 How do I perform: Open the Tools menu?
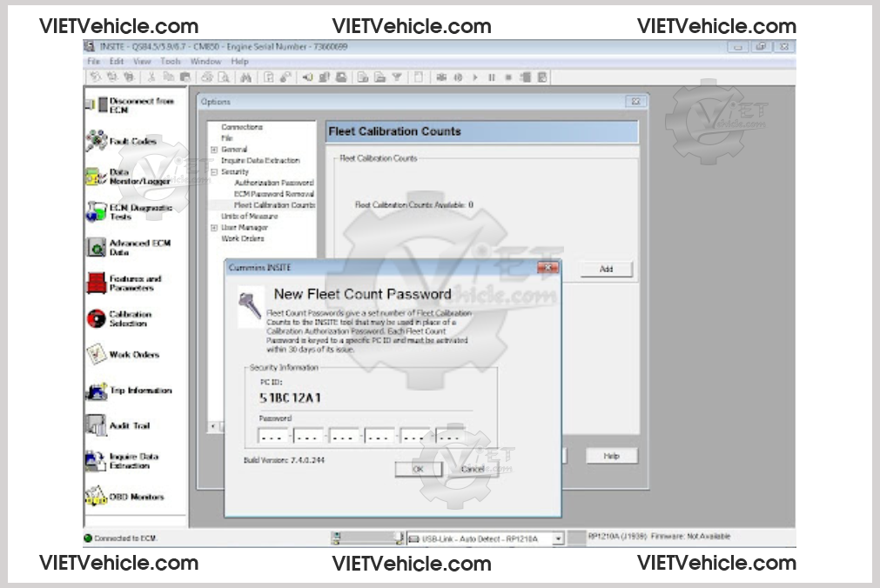[x=171, y=62]
